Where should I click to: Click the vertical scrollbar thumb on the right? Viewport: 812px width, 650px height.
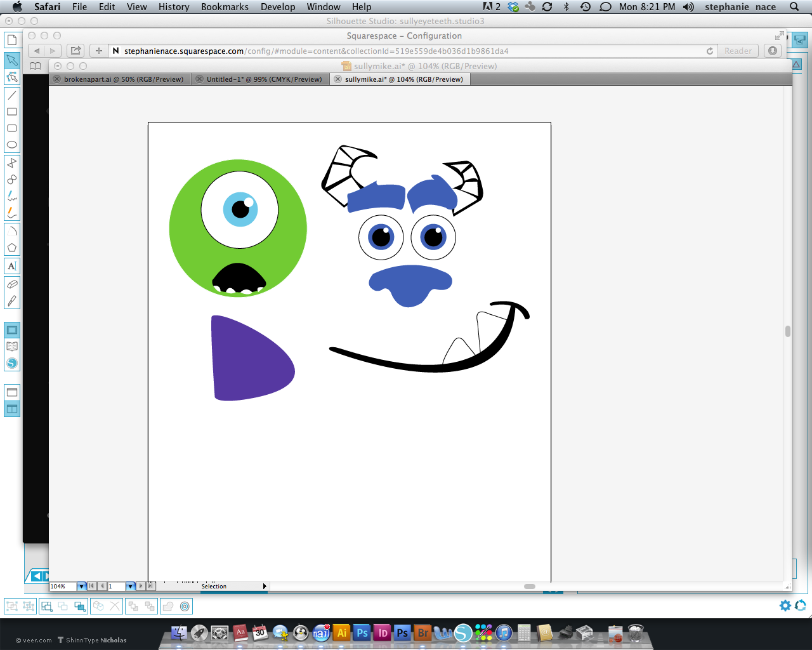click(788, 331)
